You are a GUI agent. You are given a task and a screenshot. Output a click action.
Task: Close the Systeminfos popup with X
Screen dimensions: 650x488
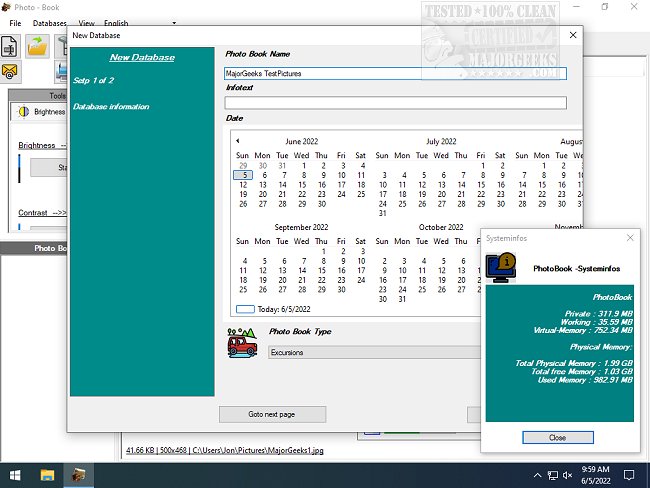(630, 238)
